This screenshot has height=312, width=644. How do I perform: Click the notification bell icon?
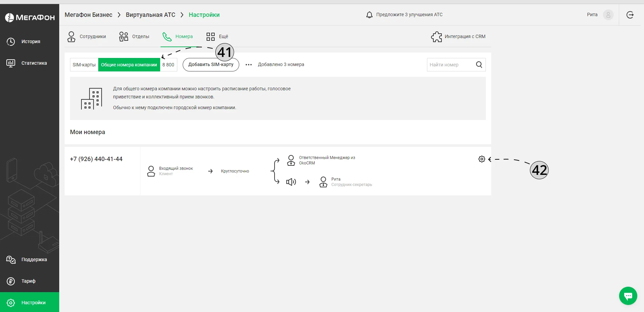(369, 15)
